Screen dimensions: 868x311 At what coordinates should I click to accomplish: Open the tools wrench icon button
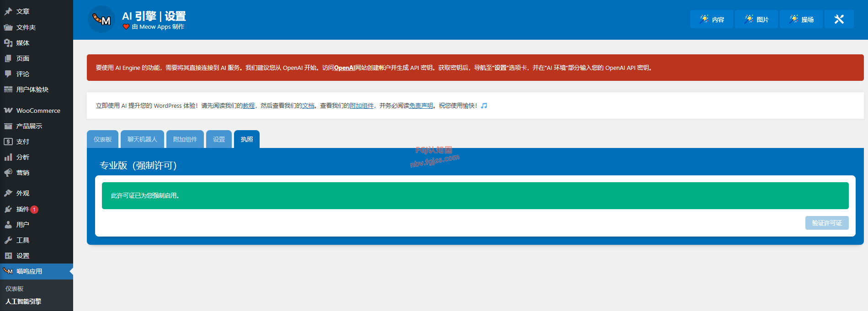839,19
